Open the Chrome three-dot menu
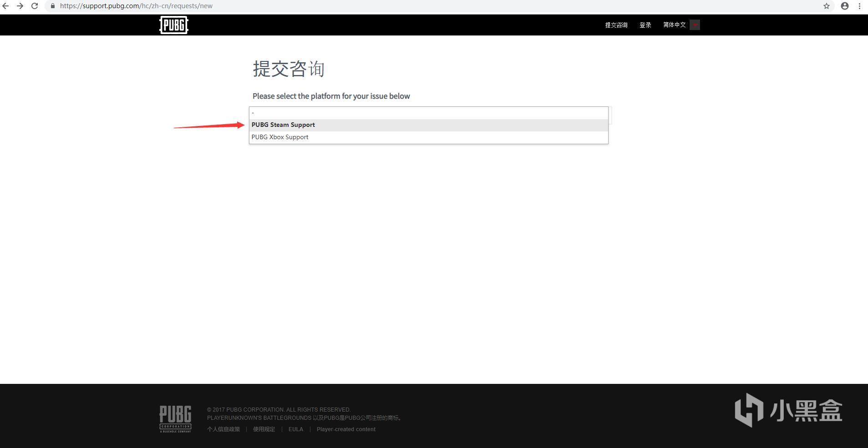 coord(859,6)
